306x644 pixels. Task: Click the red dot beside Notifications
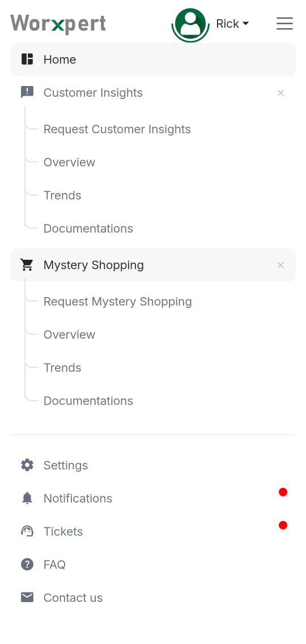283,492
